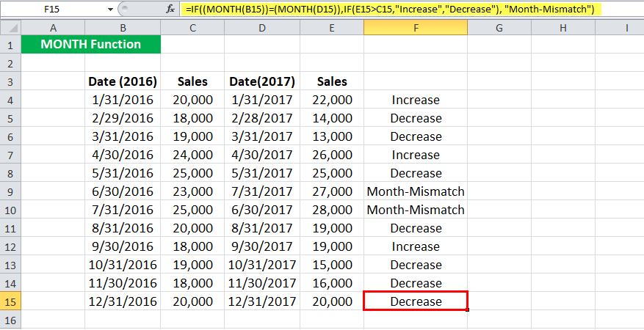The image size is (644, 330).
Task: Select cell with date 2/28/2017
Action: pos(262,118)
